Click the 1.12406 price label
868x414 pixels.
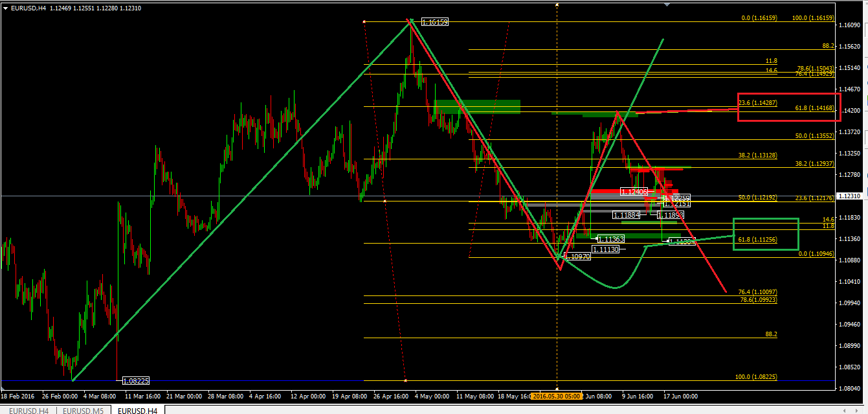(x=634, y=192)
